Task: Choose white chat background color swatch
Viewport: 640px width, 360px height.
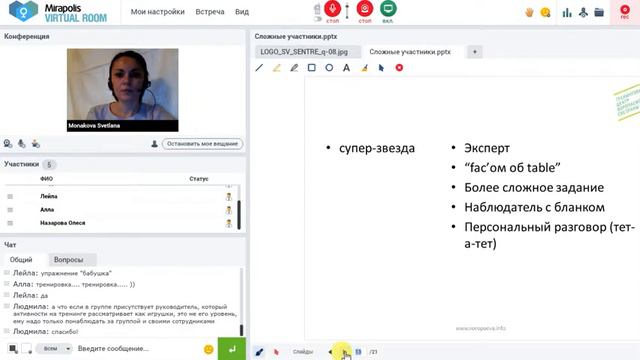Action: pyautogui.click(x=27, y=349)
